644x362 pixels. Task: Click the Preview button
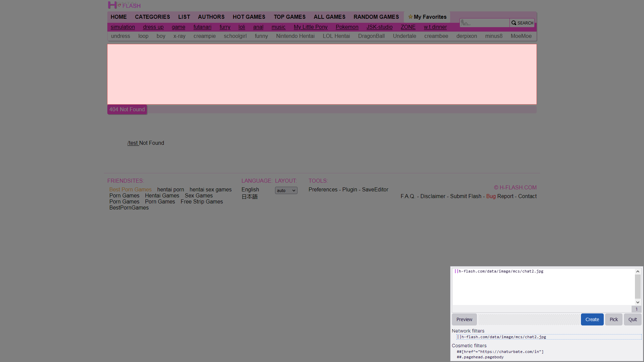coord(464,319)
